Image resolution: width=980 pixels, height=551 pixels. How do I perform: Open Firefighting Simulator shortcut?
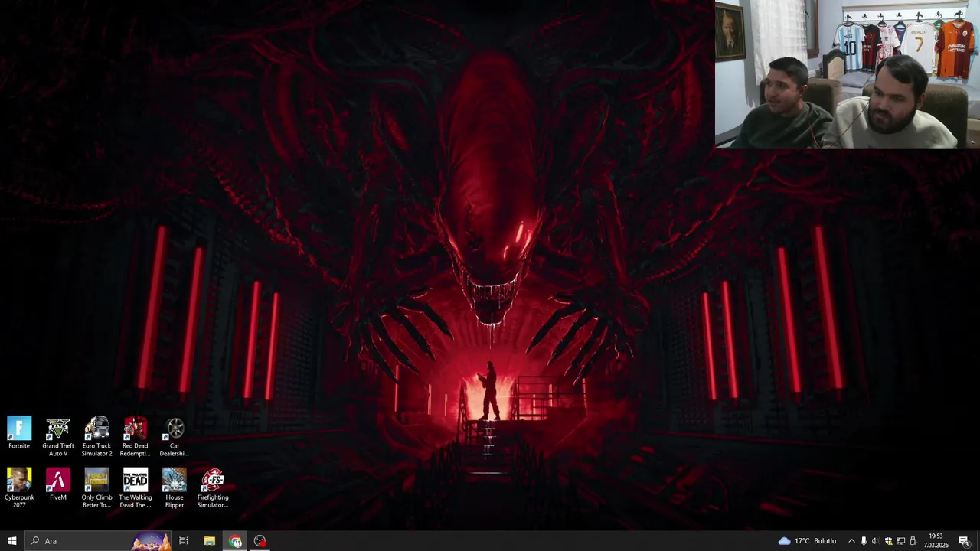pyautogui.click(x=213, y=488)
